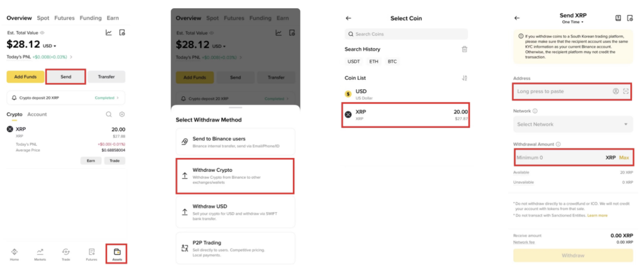Pick the ETH search history chip
Viewport: 644px width, 268px height.
(x=375, y=62)
